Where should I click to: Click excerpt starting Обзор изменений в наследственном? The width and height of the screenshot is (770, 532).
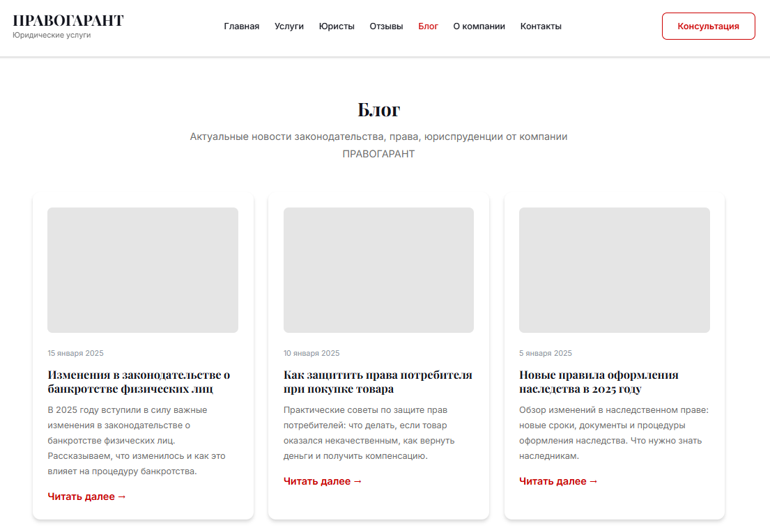(x=614, y=433)
